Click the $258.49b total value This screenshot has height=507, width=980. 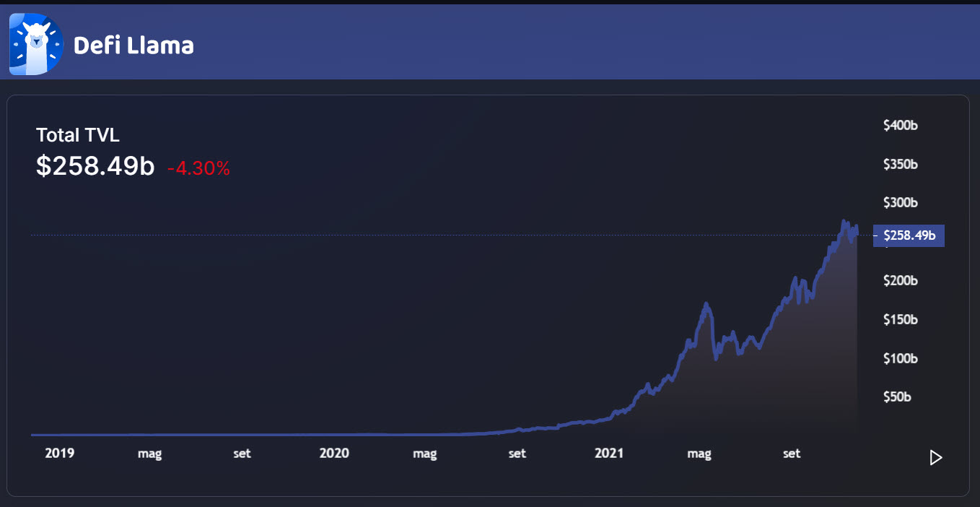tap(95, 165)
